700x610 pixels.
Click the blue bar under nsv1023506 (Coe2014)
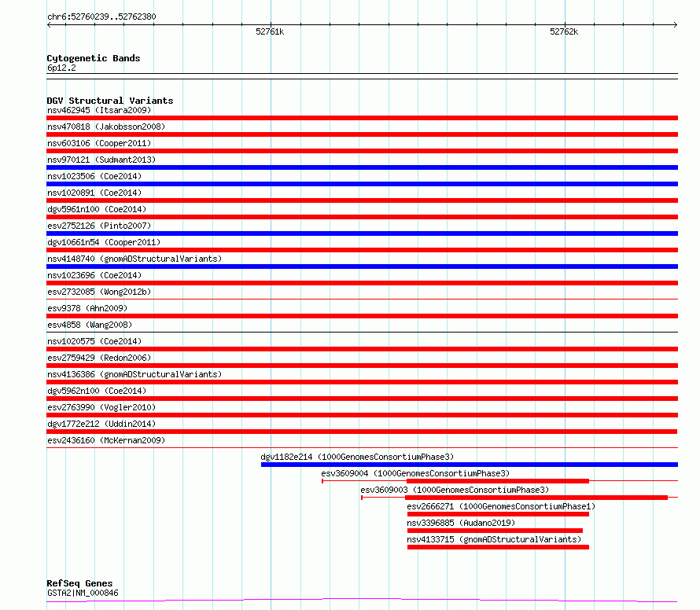pos(362,184)
